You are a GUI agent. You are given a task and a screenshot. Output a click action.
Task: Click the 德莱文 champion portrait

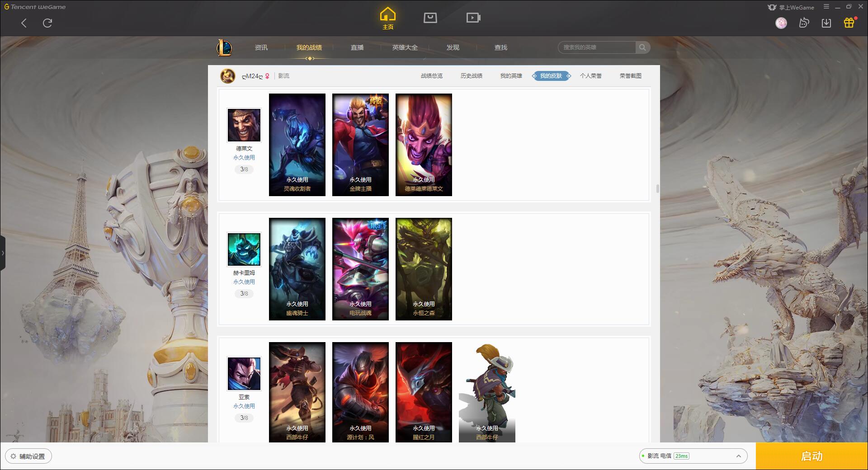coord(244,125)
